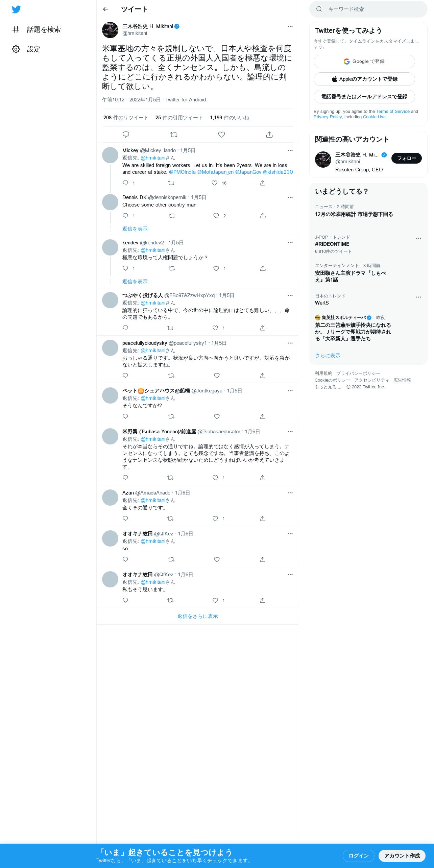Click 返信をさらに表示 to load more replies
The width and height of the screenshot is (434, 868).
(x=198, y=616)
